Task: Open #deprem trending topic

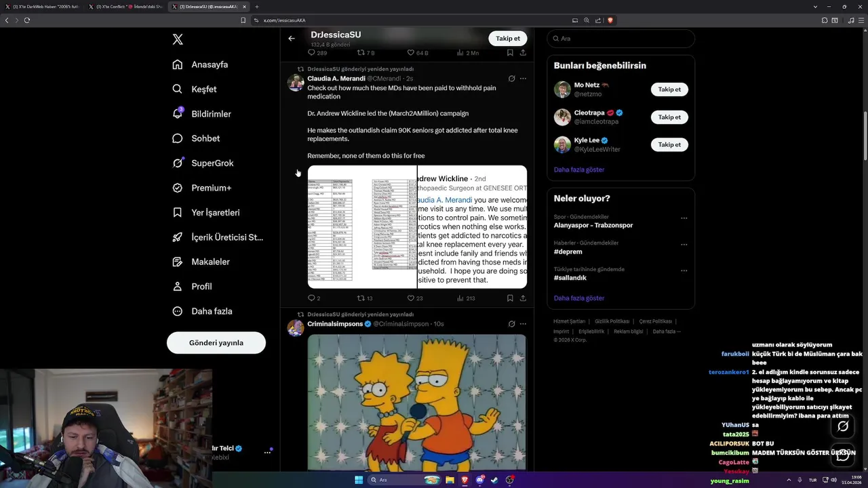Action: tap(568, 251)
